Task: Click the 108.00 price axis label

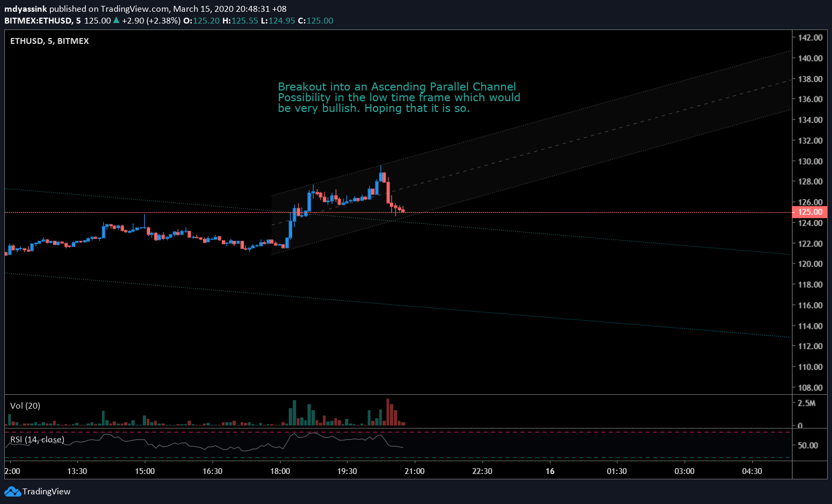Action: 810,388
